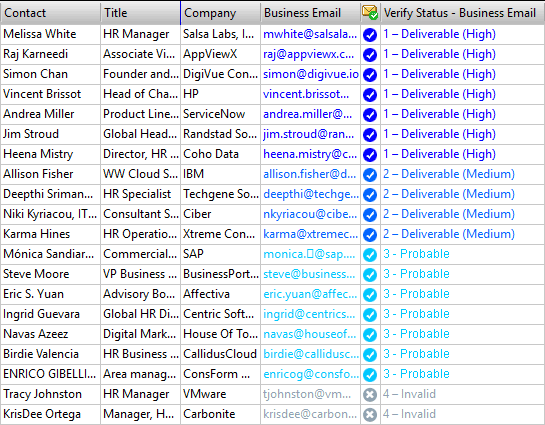
Task: Select the contact name Heena Mistry
Action: 38,154
